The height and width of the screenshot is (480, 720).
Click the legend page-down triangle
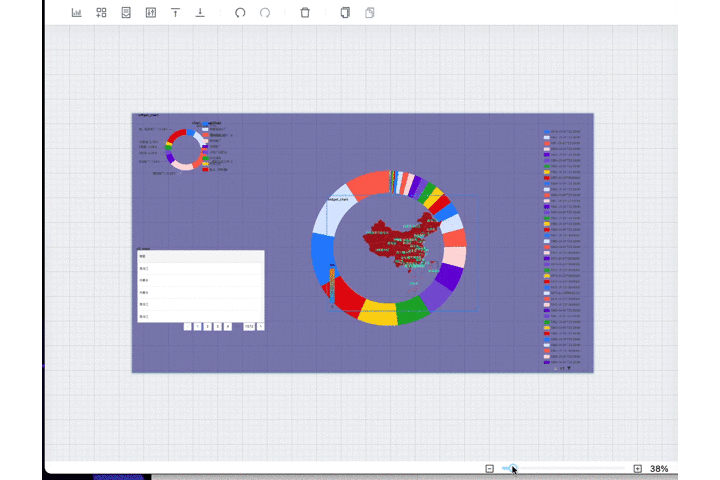pos(569,368)
